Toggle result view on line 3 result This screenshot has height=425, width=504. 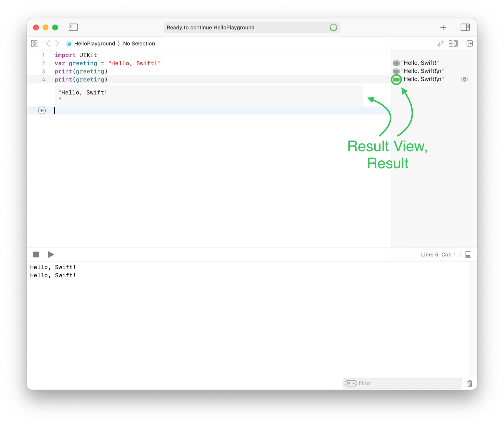(x=396, y=71)
